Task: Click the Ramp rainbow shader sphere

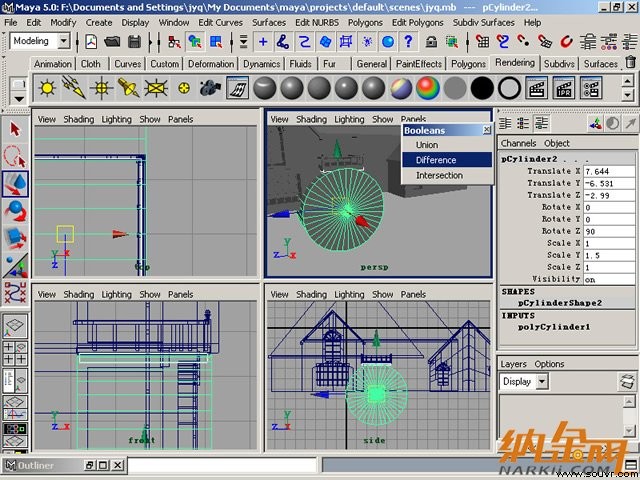Action: 428,88
